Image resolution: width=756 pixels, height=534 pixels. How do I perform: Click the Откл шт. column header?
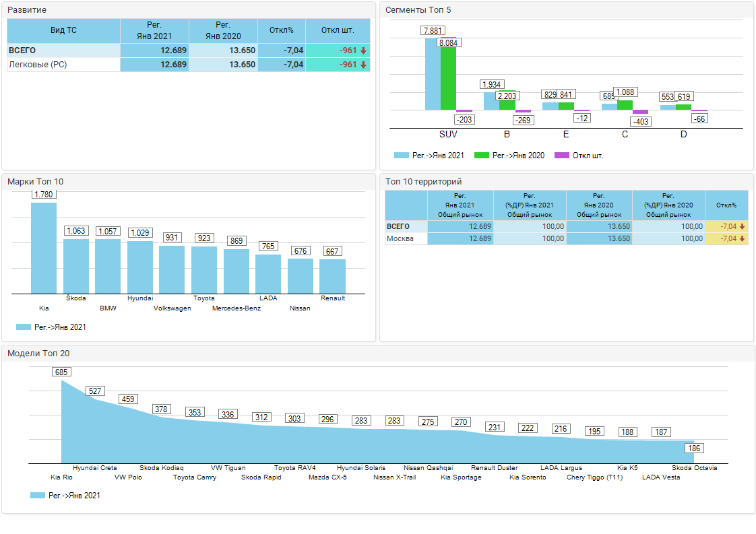[338, 30]
